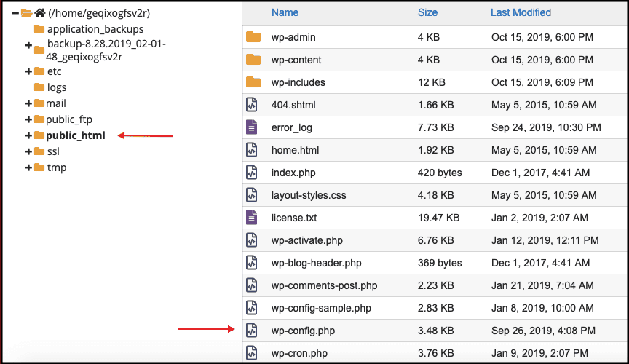Click the wp-content folder icon
This screenshot has width=629, height=364.
(253, 60)
